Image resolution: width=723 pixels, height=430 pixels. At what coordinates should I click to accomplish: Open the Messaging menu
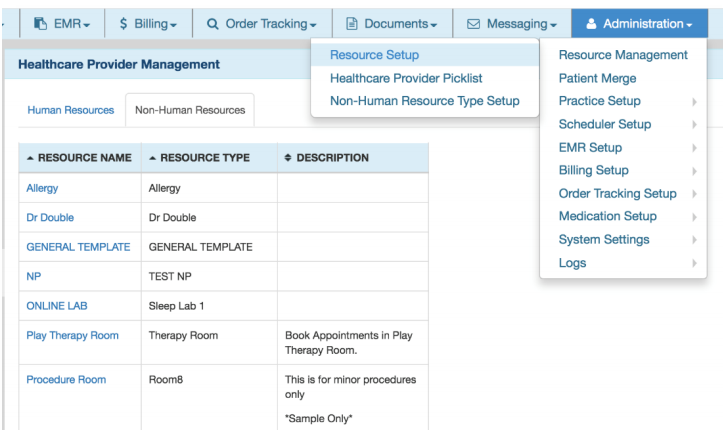tap(511, 23)
